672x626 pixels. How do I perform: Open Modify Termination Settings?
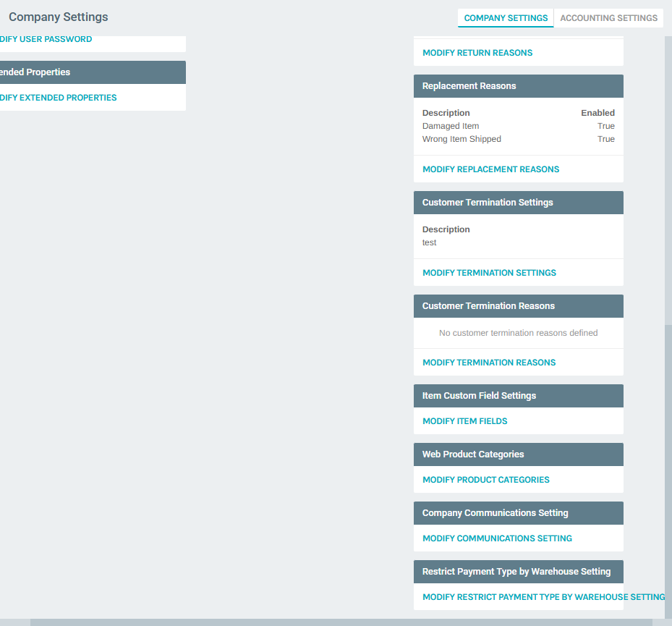(x=489, y=272)
